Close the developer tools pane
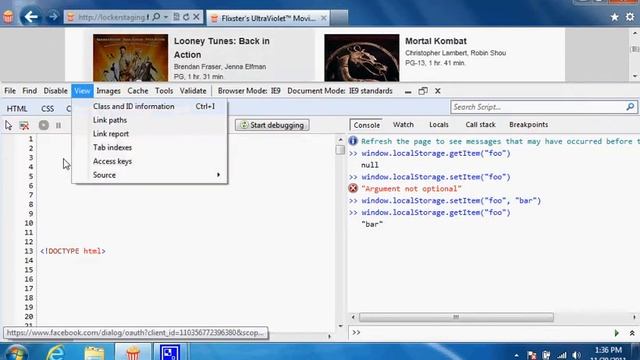640x360 pixels. point(438,91)
